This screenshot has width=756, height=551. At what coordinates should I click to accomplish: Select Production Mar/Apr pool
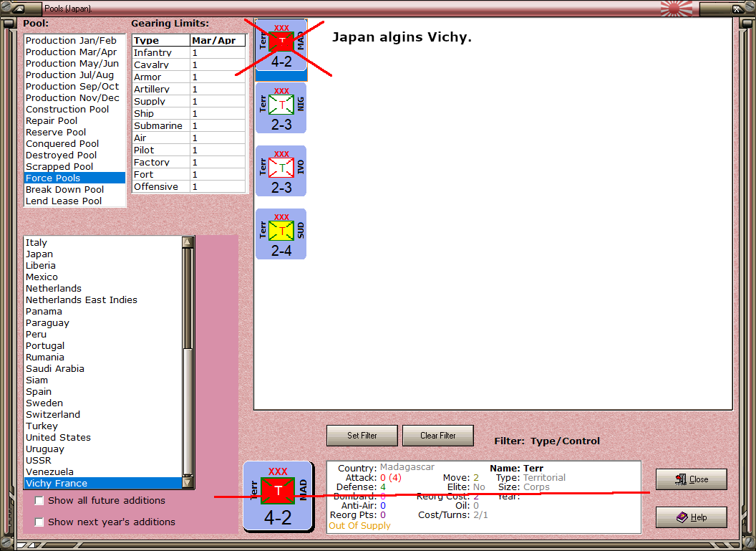coord(74,52)
